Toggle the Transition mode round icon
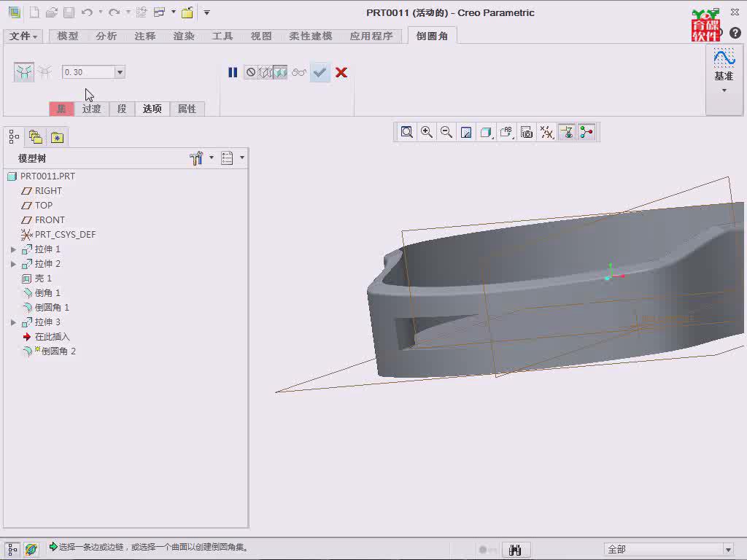This screenshot has height=560, width=747. point(45,72)
